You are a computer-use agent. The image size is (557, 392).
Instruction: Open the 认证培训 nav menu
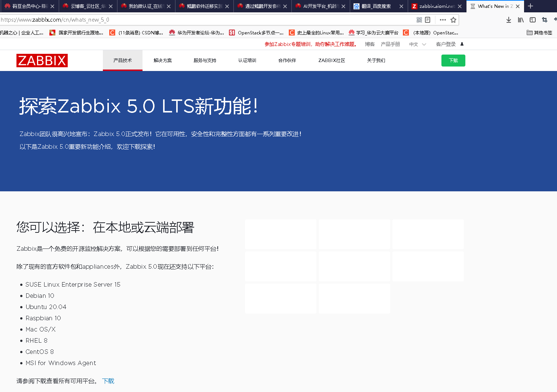pos(247,60)
